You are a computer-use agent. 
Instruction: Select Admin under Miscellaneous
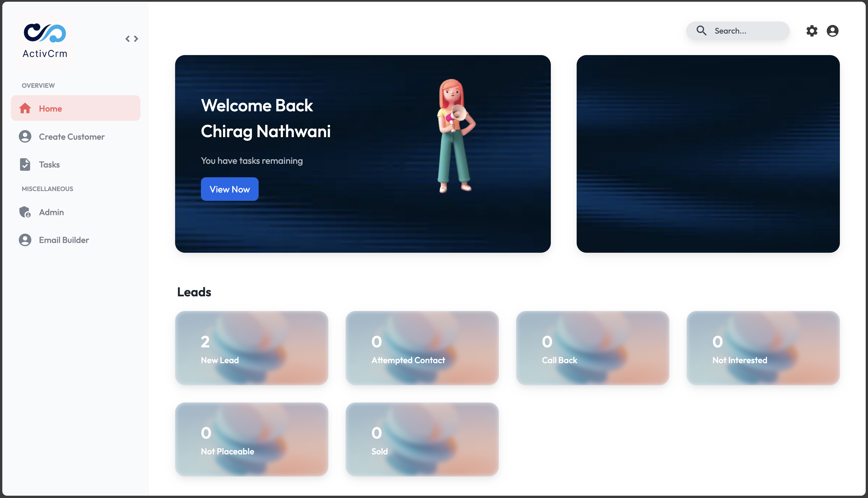(51, 212)
